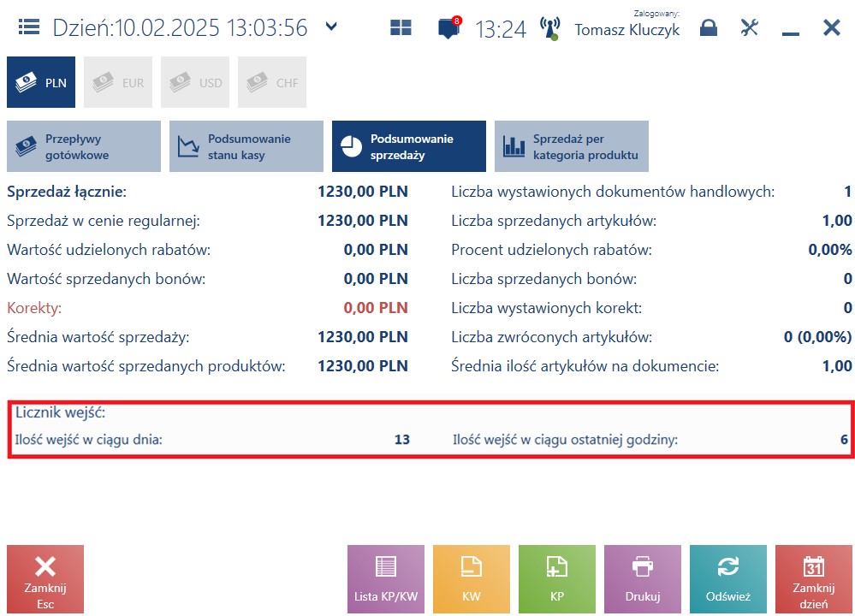The image size is (855, 616).
Task: Expand the day date dropdown chevron
Action: coord(331,27)
